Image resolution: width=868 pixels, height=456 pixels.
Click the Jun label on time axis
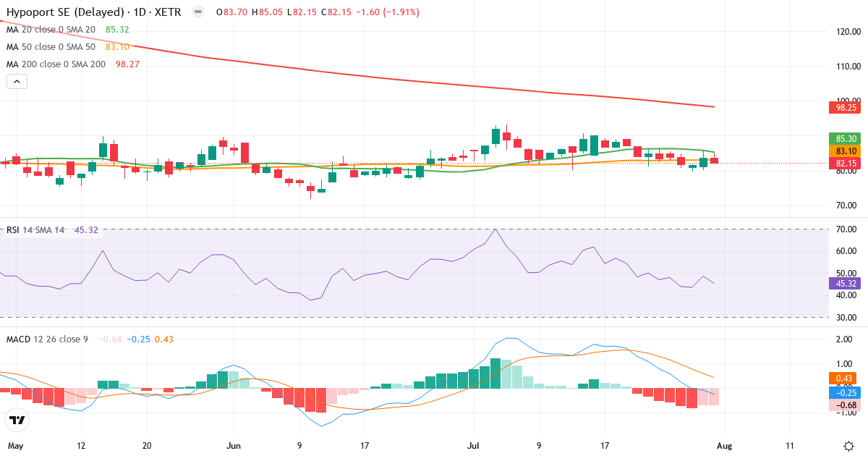pyautogui.click(x=232, y=446)
